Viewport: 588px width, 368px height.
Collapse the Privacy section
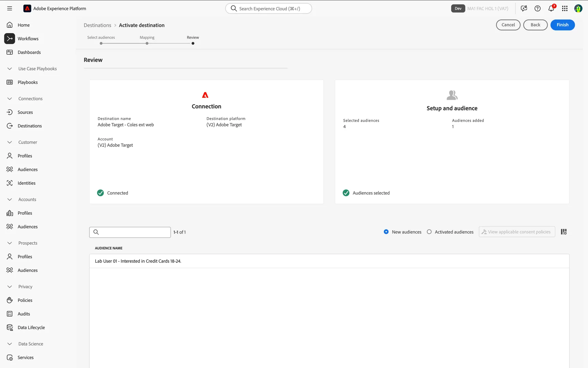tap(10, 287)
